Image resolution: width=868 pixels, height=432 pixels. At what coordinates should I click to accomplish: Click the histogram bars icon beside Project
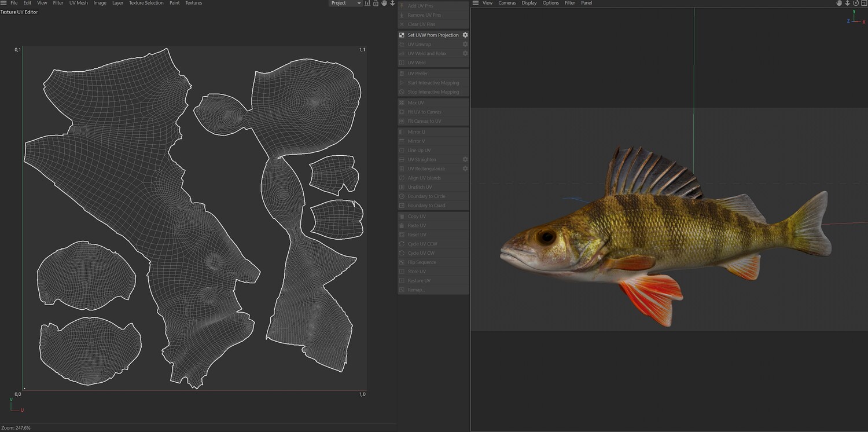(x=367, y=3)
